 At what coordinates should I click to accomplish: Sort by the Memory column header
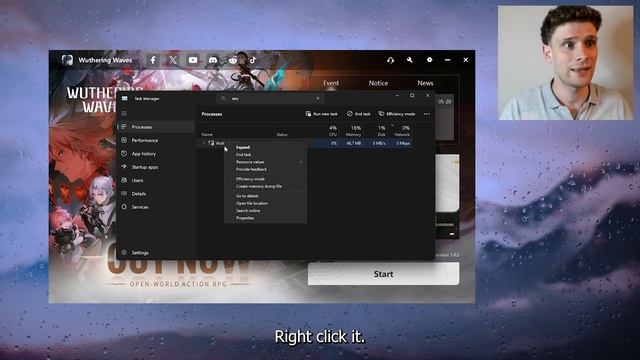click(353, 131)
